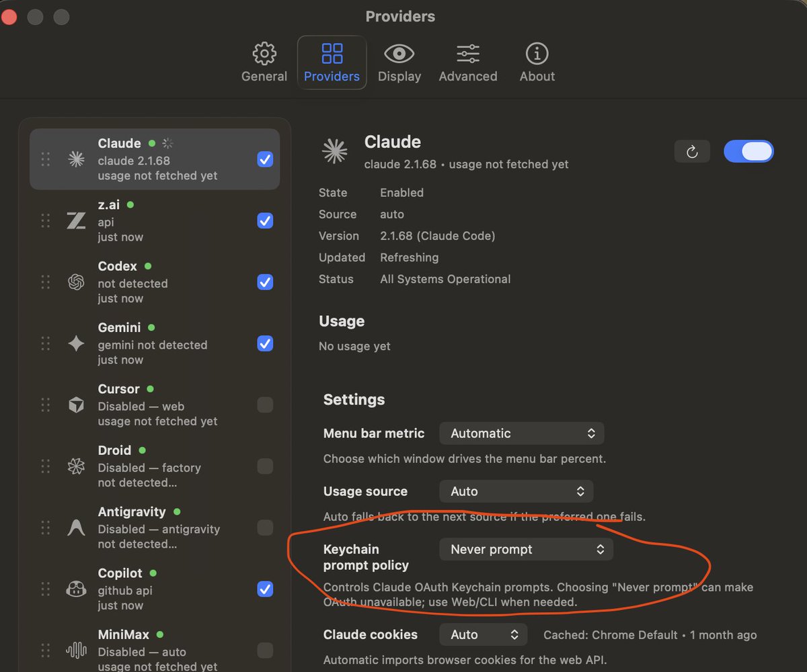The width and height of the screenshot is (807, 672).
Task: Enable the Cursor provider checkbox
Action: [x=265, y=405]
